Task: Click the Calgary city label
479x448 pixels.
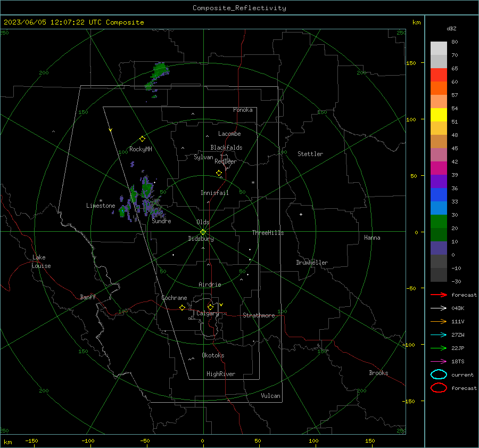Action: [208, 313]
